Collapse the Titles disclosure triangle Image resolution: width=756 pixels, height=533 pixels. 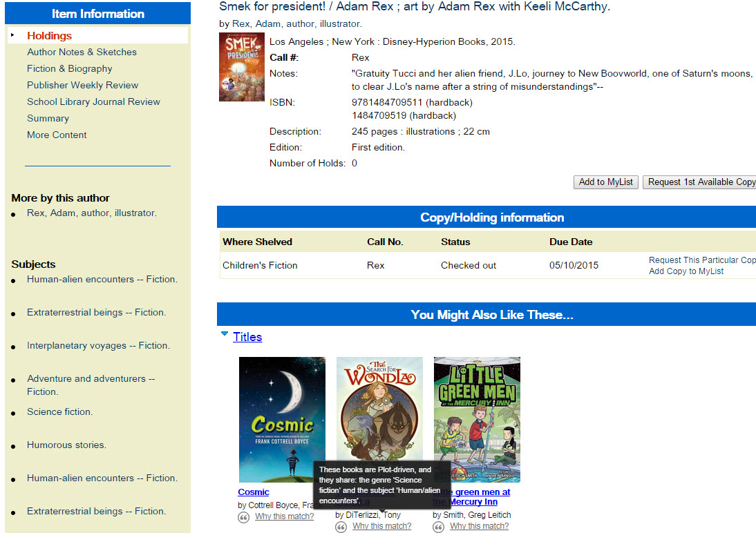coord(224,333)
